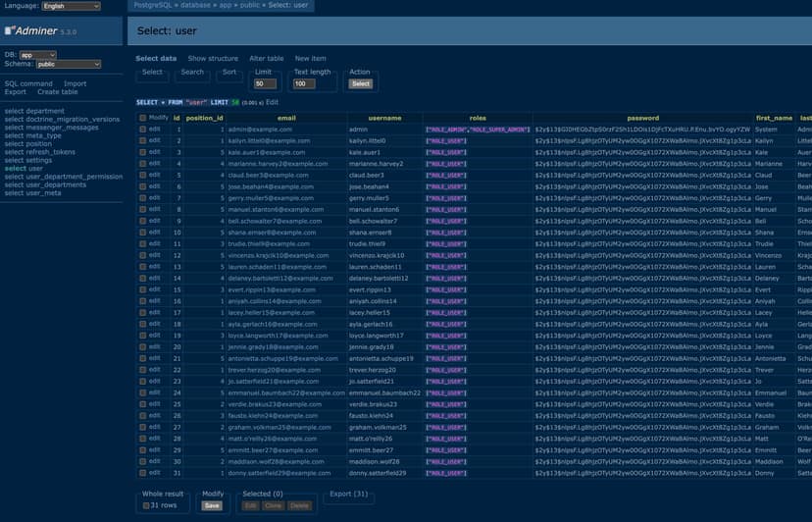Click edit link for maddison.wolf28 row
812x522 pixels.
point(154,461)
